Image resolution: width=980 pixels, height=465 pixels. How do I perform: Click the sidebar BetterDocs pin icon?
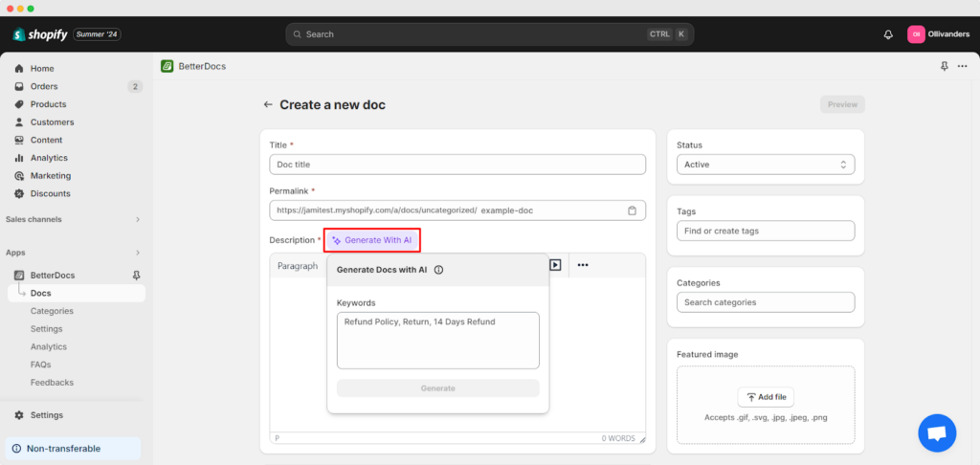point(137,275)
